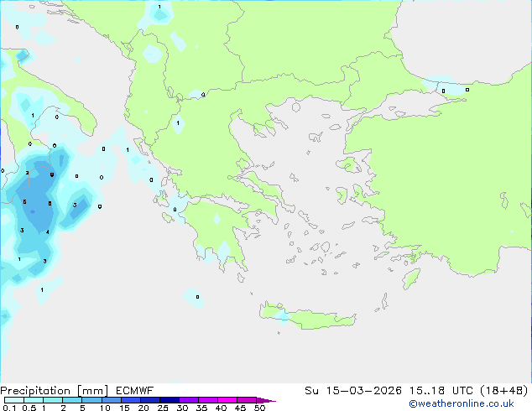Click the 10–15 mm legend color swatch
The image size is (532, 411).
111,400
